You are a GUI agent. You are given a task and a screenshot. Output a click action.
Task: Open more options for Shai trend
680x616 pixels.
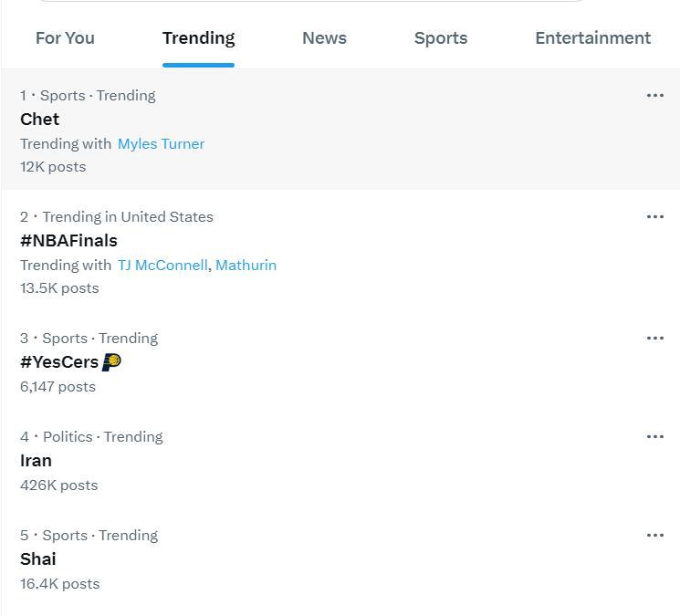click(x=654, y=536)
